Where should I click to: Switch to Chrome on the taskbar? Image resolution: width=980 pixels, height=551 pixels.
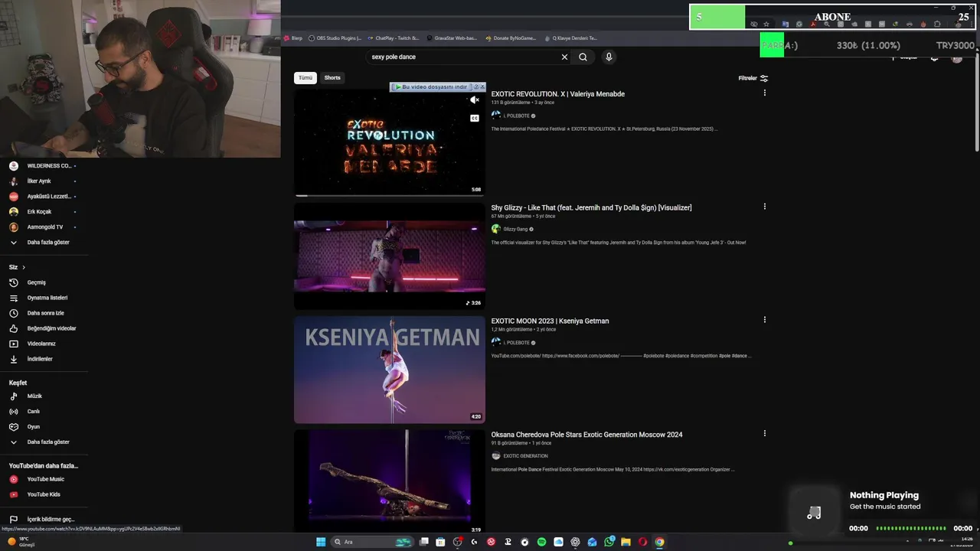(659, 542)
